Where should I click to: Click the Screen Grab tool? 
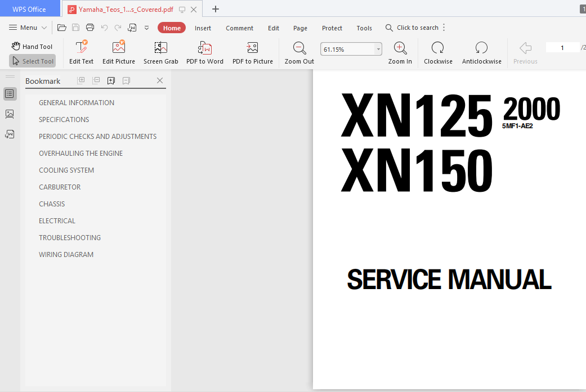(160, 53)
